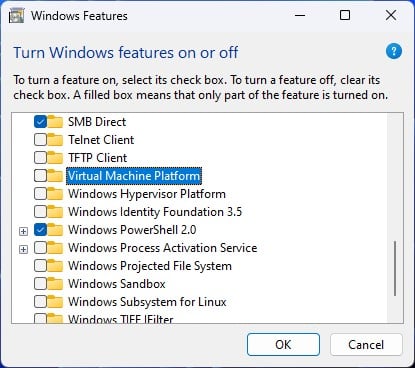Select the Windows Subsystem for Linux label

[147, 302]
